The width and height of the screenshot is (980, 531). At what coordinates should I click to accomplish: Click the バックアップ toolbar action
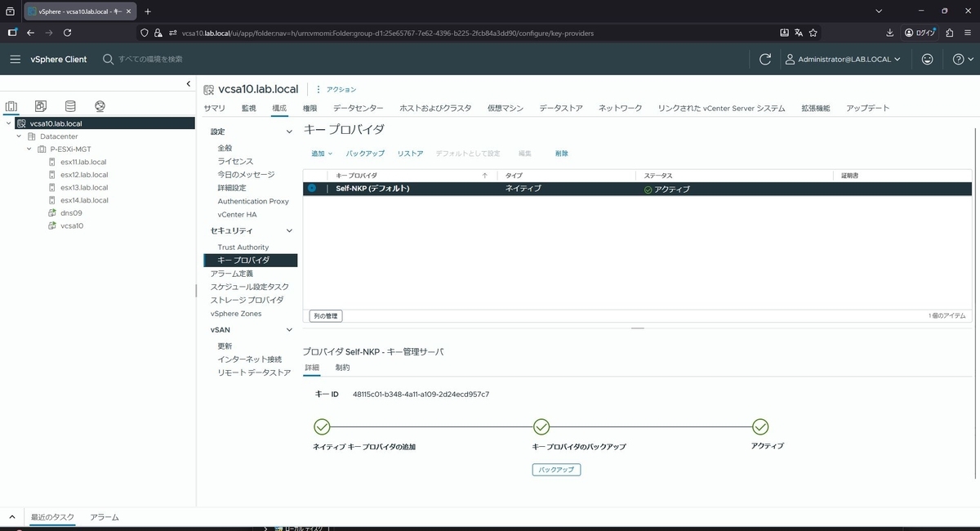pyautogui.click(x=365, y=154)
